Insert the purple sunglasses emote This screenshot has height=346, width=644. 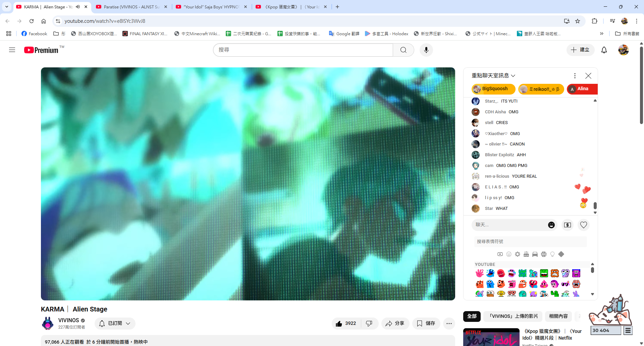566,284
